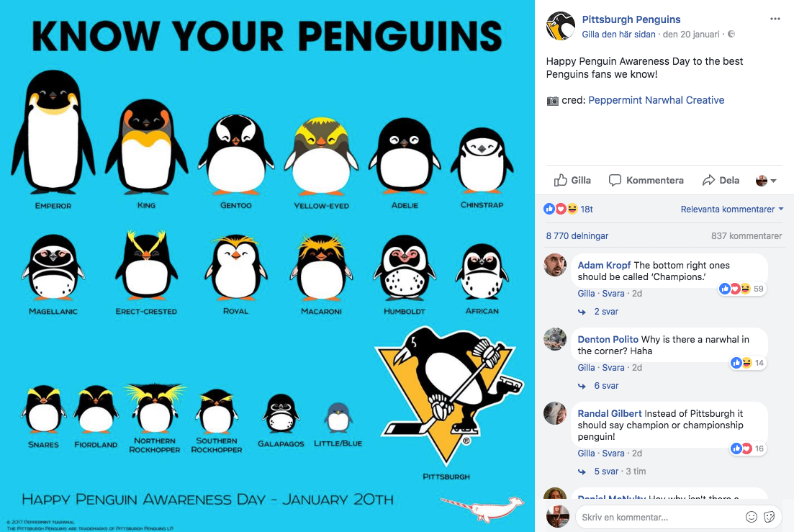Viewport: 794px width, 532px height.
Task: Click the Know Your Penguins post image
Action: click(x=267, y=266)
